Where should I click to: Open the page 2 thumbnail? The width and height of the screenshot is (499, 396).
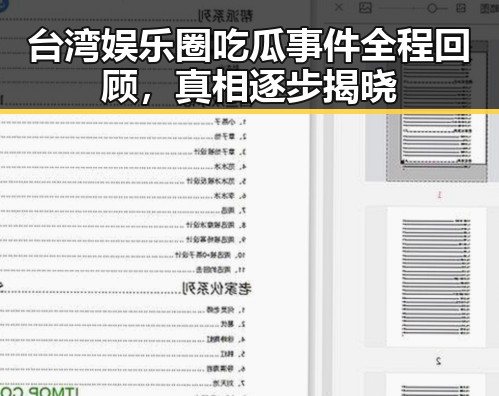pos(437,277)
